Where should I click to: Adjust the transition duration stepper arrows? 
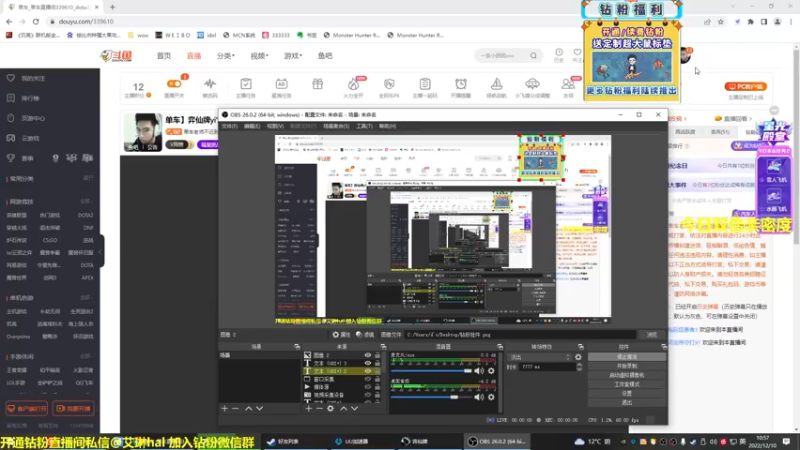pos(579,367)
